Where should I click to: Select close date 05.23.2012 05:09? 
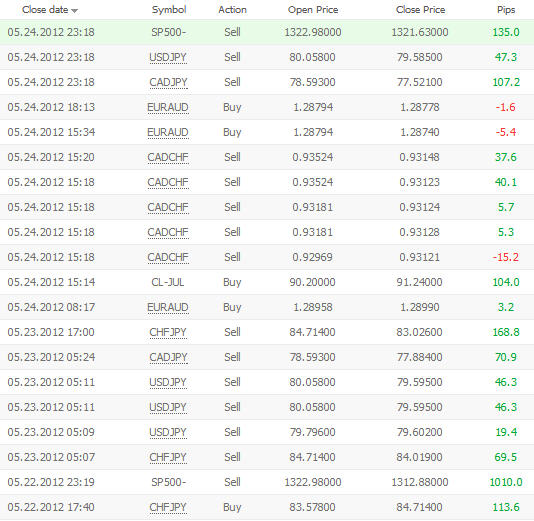tap(51, 432)
